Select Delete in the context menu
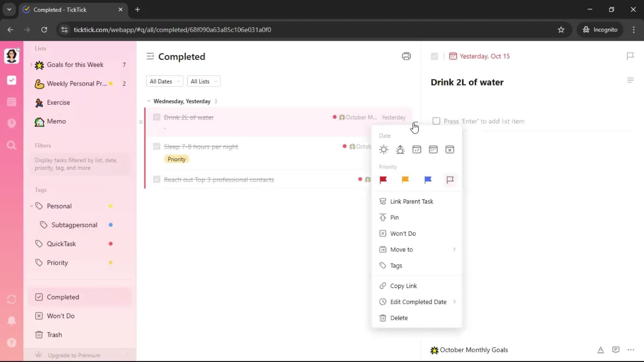 (x=399, y=318)
